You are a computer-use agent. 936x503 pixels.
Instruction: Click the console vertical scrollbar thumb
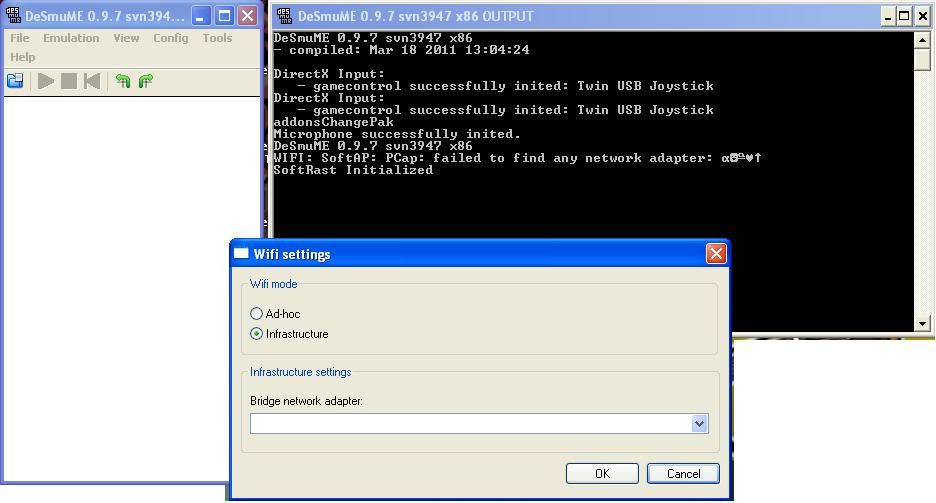(922, 60)
